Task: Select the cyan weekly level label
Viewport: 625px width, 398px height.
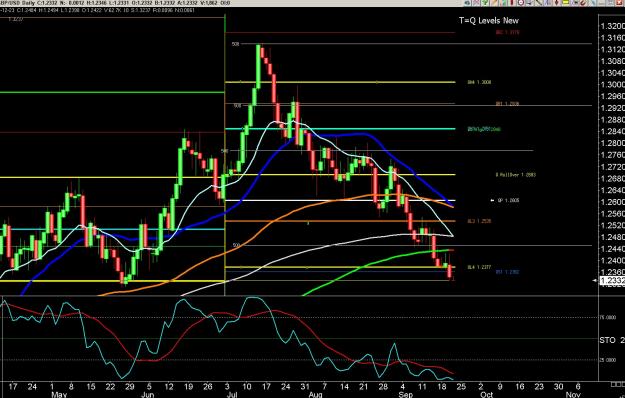Action: (484, 129)
